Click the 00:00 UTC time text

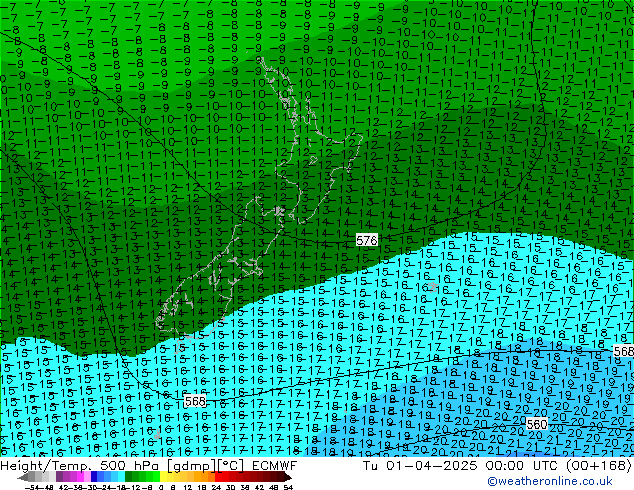(524, 466)
